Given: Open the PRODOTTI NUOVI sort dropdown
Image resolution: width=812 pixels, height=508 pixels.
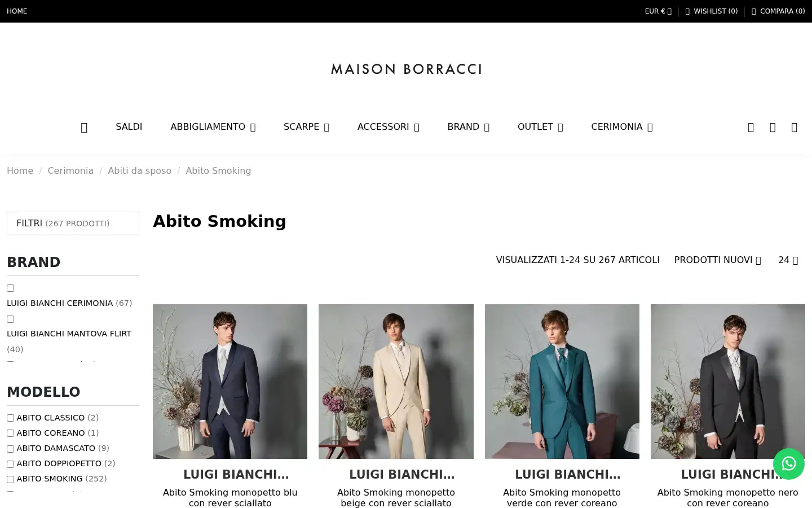Looking at the screenshot, I should 717,260.
